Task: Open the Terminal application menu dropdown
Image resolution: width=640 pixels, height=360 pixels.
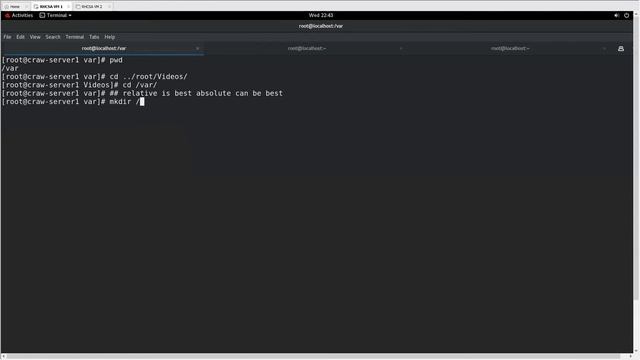Action: point(56,15)
